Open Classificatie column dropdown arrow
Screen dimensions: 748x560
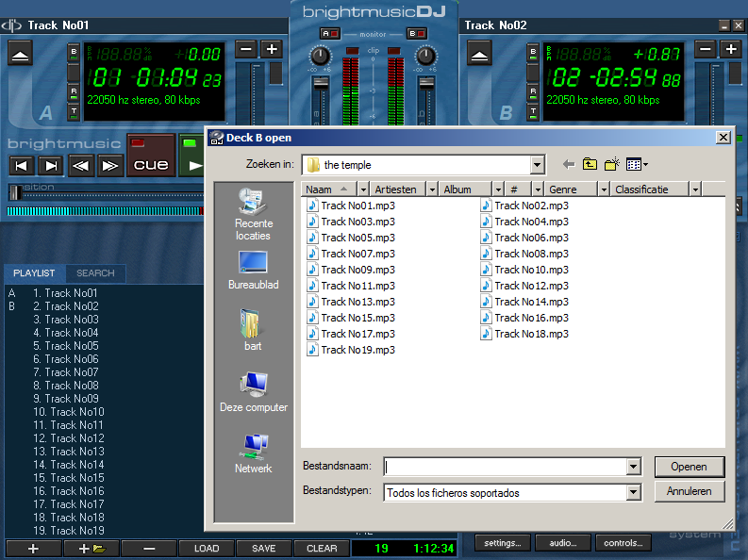pyautogui.click(x=695, y=189)
